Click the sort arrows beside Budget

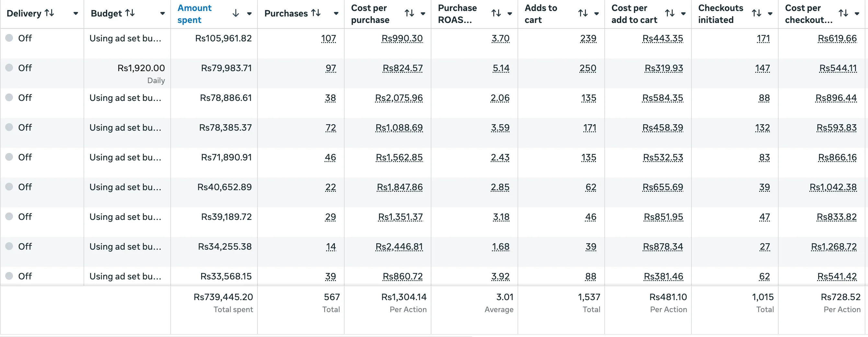pyautogui.click(x=130, y=13)
